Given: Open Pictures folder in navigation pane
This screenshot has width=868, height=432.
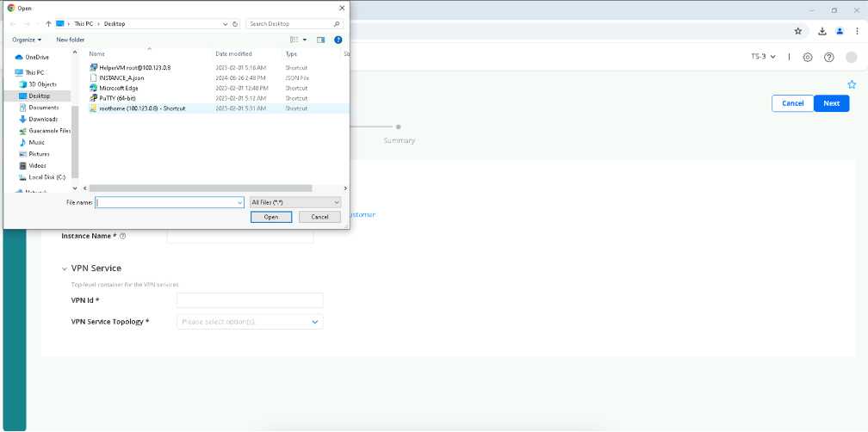Looking at the screenshot, I should (x=39, y=154).
